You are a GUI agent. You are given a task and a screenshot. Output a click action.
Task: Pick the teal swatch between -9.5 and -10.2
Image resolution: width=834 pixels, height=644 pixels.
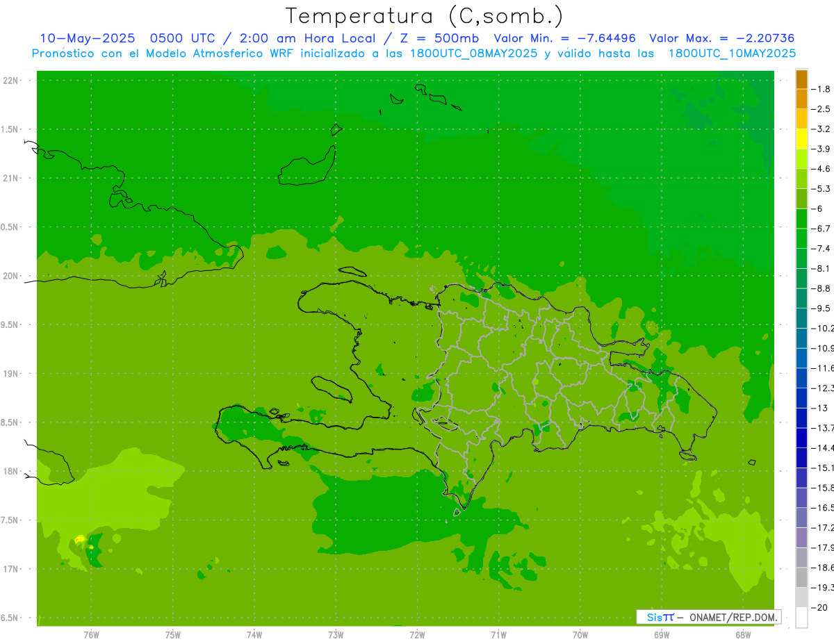pyautogui.click(x=801, y=318)
